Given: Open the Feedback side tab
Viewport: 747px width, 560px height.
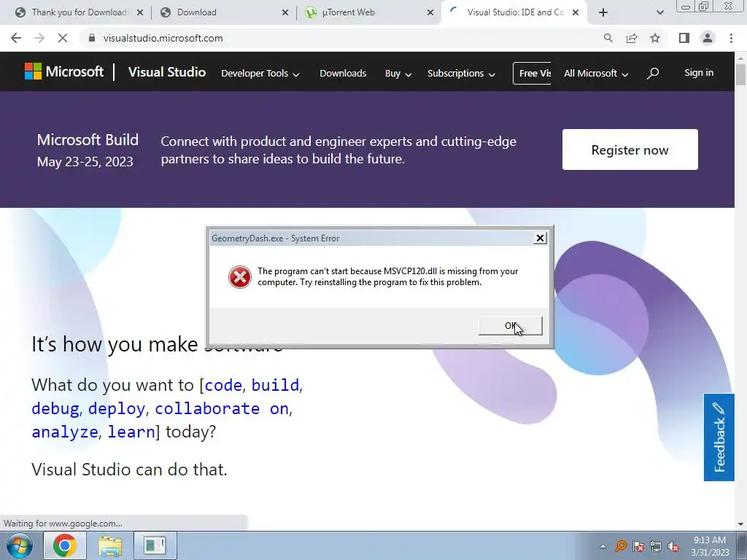Looking at the screenshot, I should pos(719,437).
